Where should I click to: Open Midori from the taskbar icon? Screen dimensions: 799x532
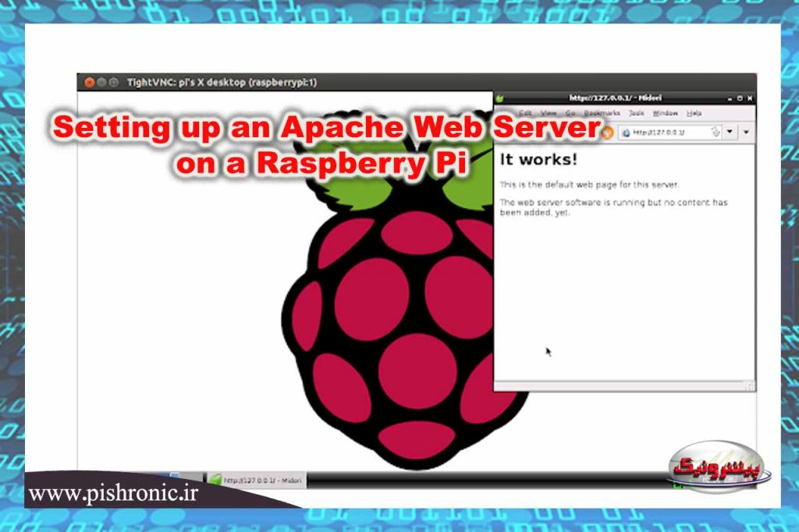[x=215, y=477]
